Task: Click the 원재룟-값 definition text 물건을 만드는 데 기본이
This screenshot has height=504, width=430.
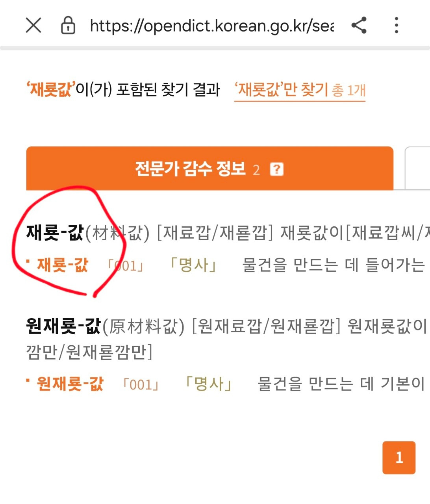Action: [341, 384]
